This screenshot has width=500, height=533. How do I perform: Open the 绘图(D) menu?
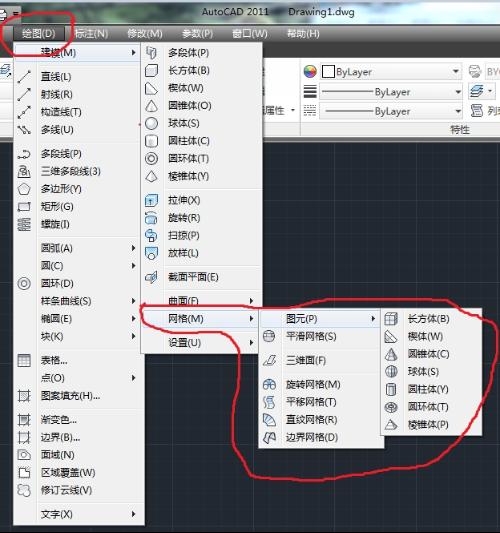pos(38,34)
